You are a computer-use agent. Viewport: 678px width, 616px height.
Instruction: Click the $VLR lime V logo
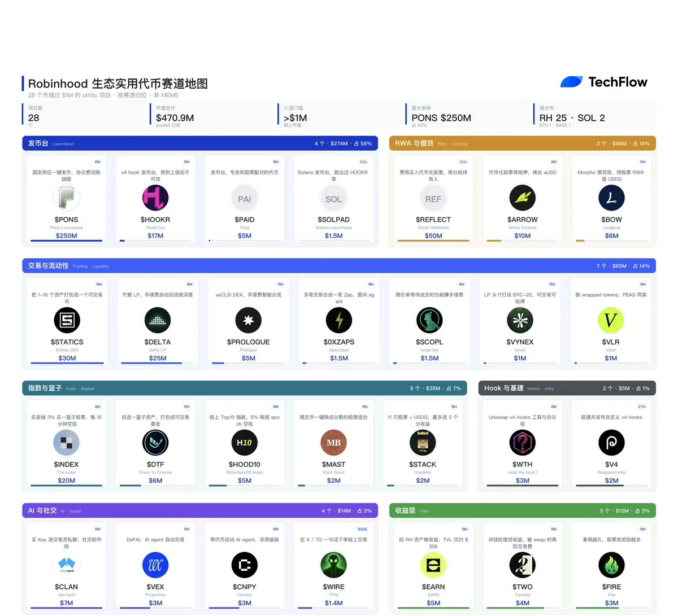click(611, 321)
